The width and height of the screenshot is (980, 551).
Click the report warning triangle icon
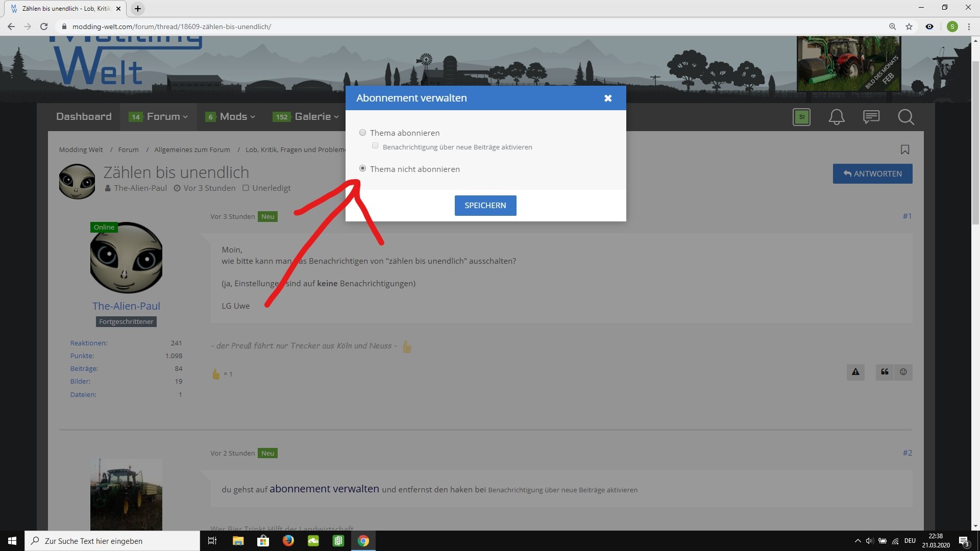[x=855, y=372]
